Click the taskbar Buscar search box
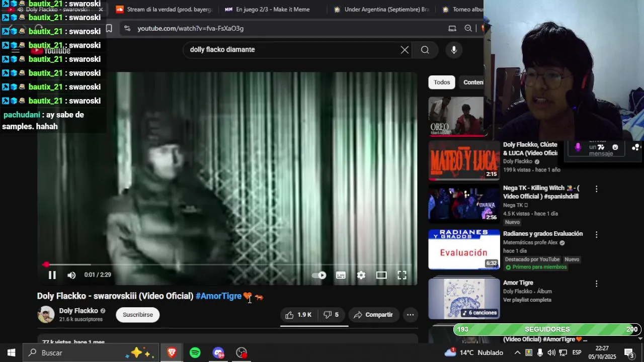This screenshot has width=644, height=362. tap(91, 353)
